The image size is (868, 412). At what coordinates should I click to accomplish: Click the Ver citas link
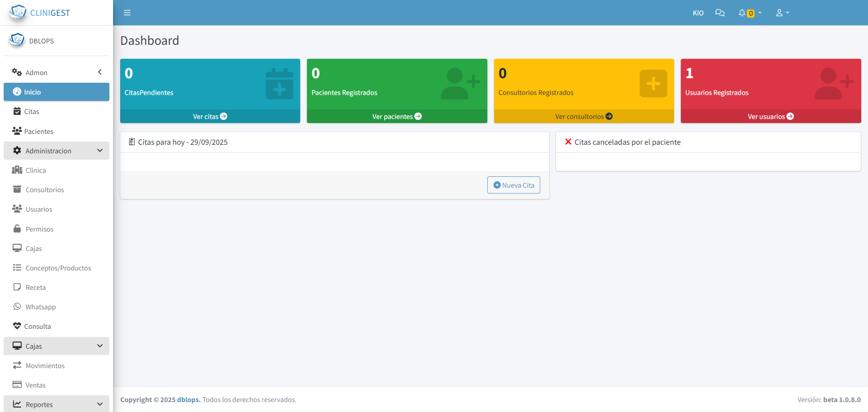coord(210,117)
